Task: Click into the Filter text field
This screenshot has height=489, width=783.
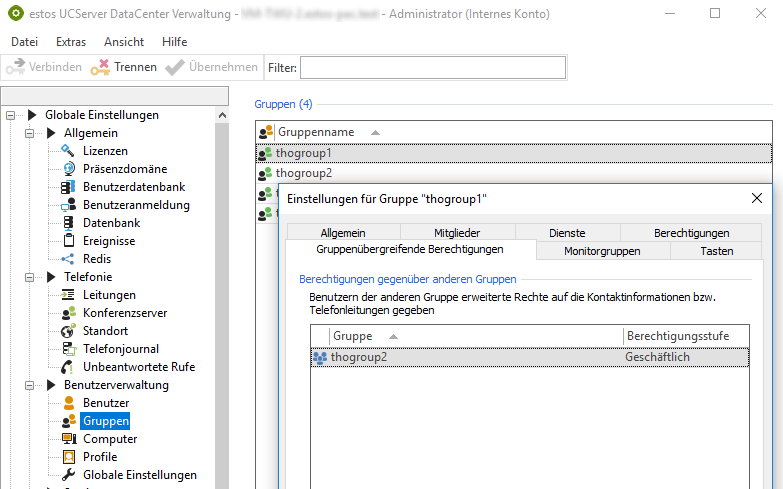Action: 432,67
